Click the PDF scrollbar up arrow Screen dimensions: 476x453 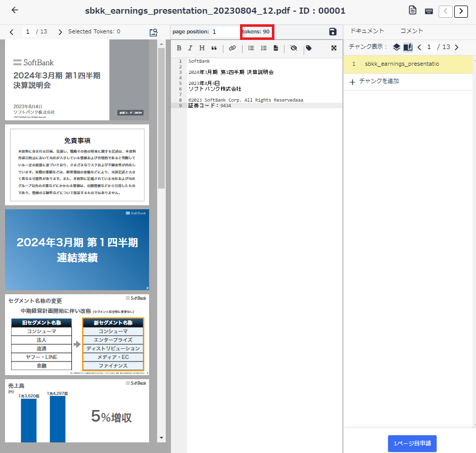(x=161, y=44)
